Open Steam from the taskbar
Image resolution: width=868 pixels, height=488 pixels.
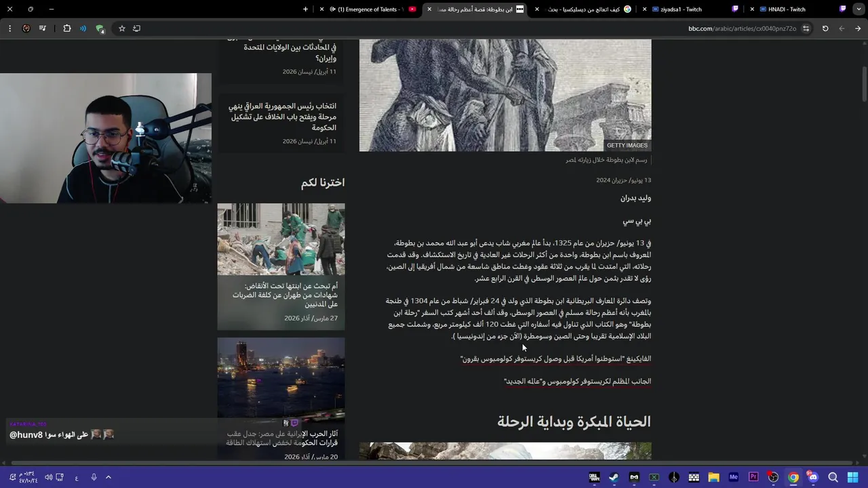click(614, 477)
